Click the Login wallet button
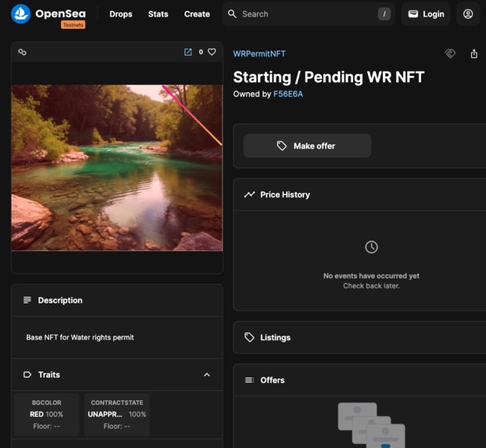 (426, 14)
